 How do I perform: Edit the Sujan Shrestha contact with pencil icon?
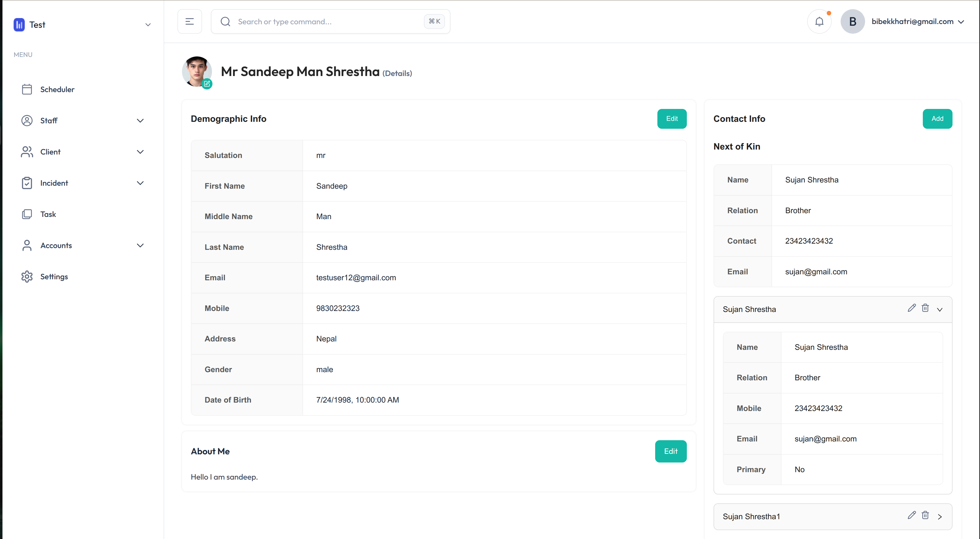[911, 308]
